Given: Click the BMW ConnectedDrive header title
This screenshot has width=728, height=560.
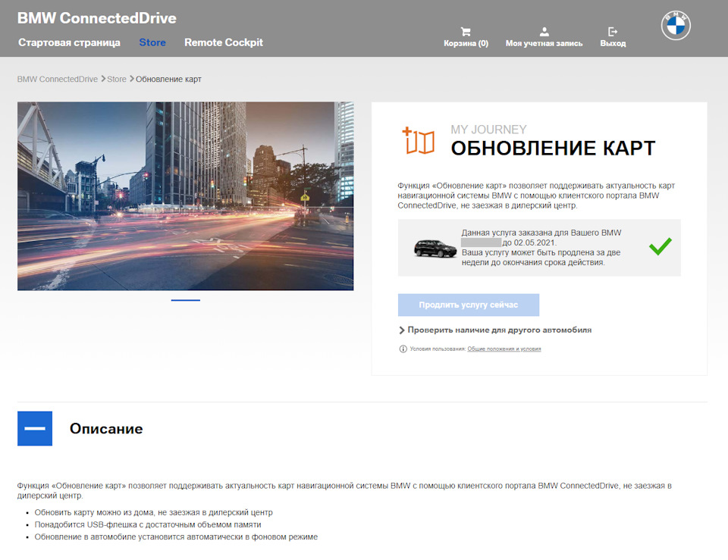Looking at the screenshot, I should (97, 18).
